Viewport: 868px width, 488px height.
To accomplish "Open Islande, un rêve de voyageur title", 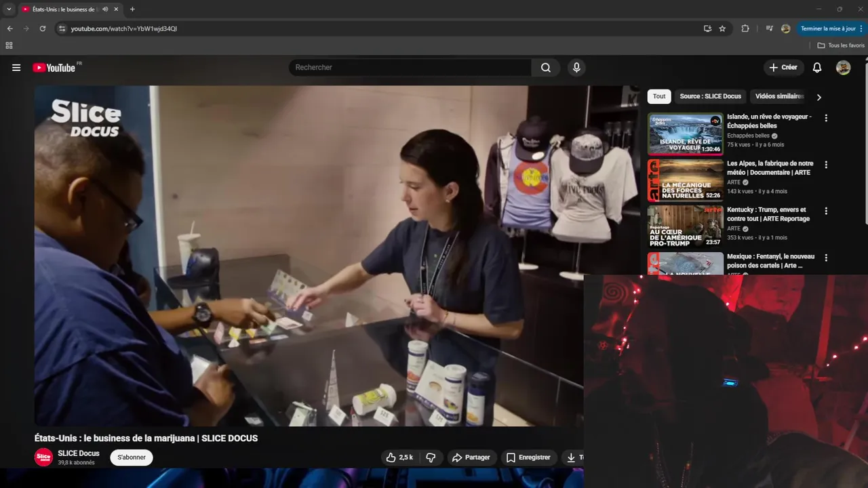I will [769, 121].
